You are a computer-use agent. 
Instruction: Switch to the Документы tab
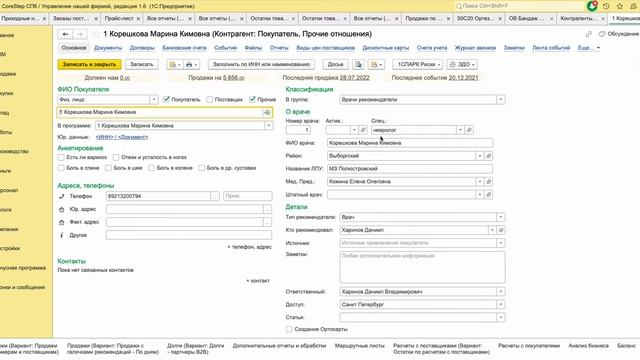pos(108,48)
